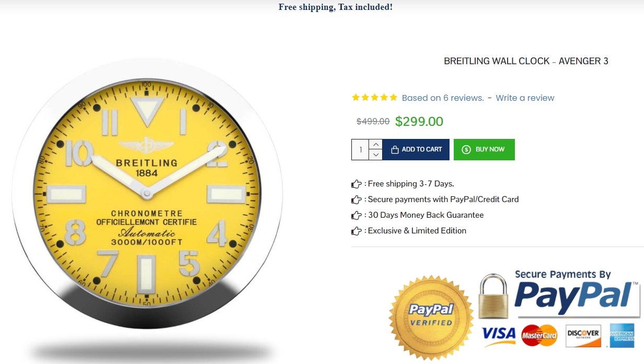644x364 pixels.
Task: Click the PayPal Verified gold seal
Action: 431,315
